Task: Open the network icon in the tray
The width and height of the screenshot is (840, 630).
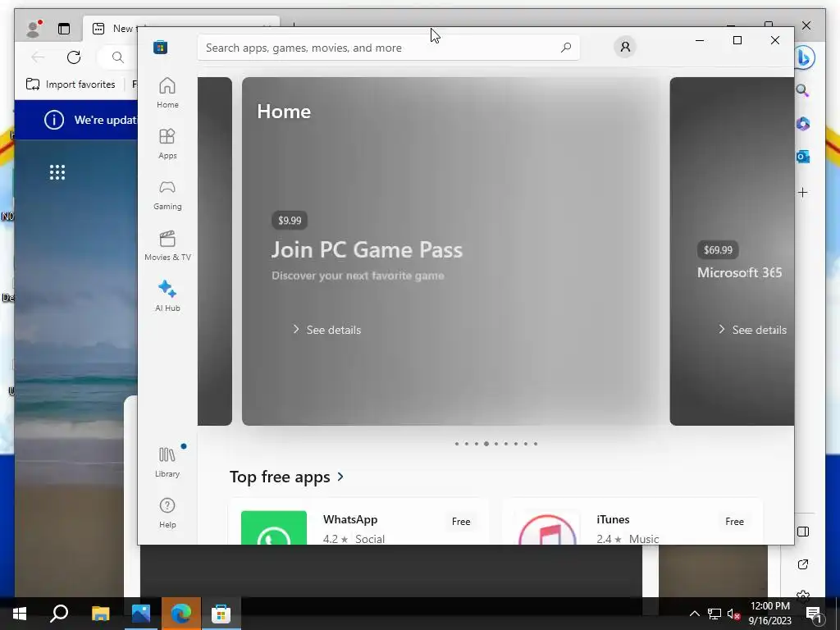Action: [x=714, y=614]
